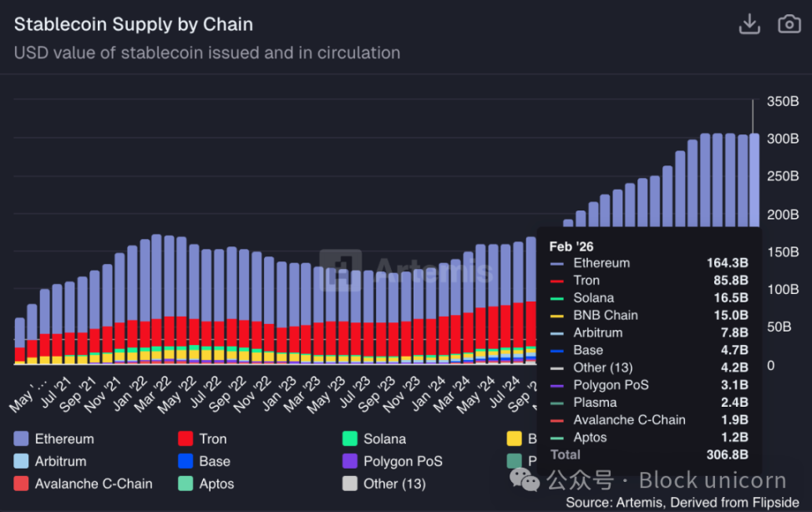This screenshot has height=512, width=812.
Task: Click the download icon in the top right
Action: point(749,24)
